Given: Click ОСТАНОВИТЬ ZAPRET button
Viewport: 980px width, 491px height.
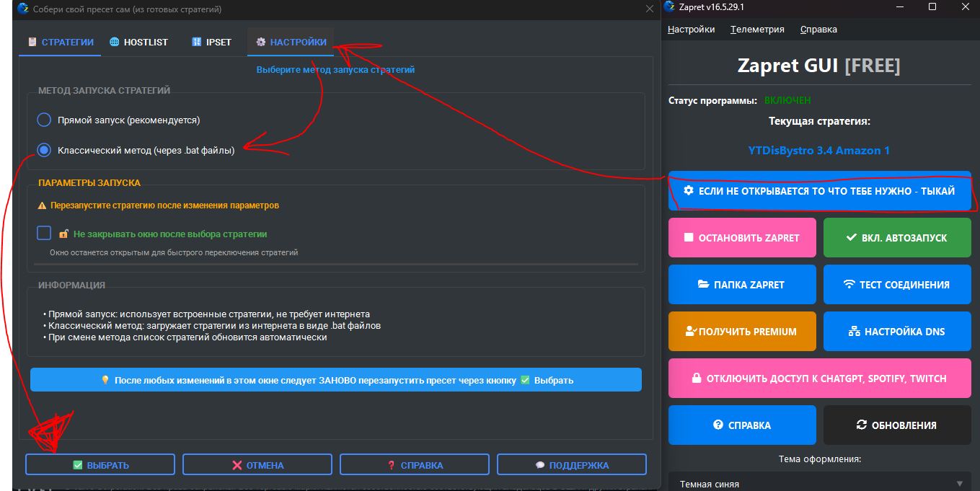Looking at the screenshot, I should click(x=742, y=237).
